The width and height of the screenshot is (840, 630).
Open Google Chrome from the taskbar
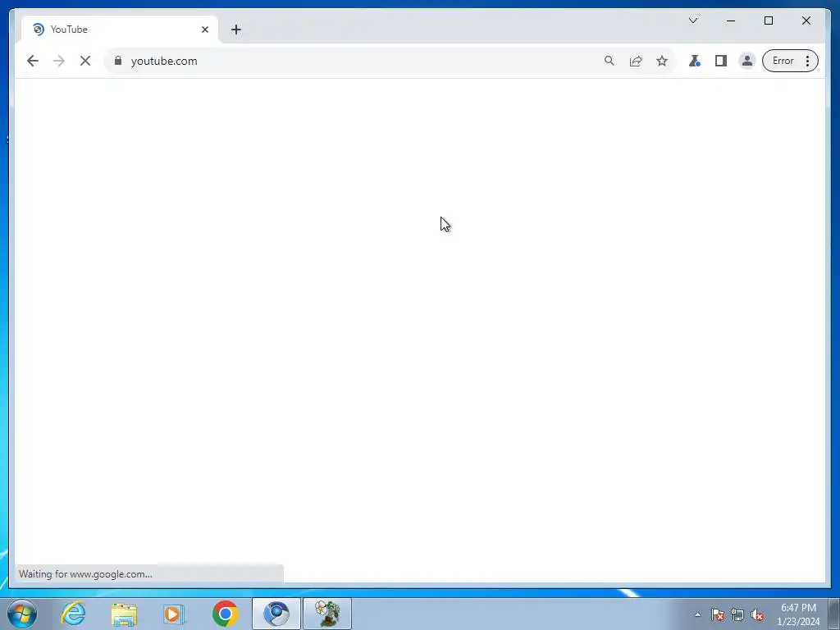(226, 614)
